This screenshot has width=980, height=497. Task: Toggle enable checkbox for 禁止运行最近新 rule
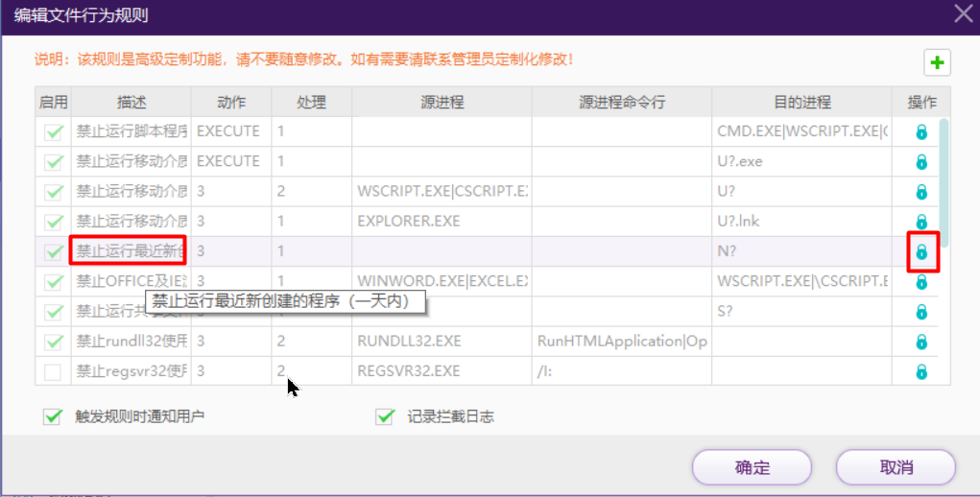(53, 252)
